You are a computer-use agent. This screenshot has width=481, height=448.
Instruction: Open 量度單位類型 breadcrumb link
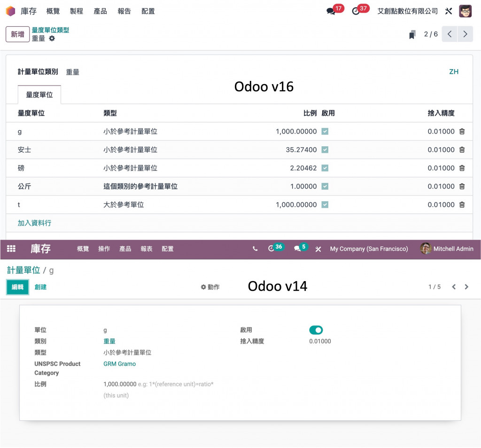pos(50,30)
